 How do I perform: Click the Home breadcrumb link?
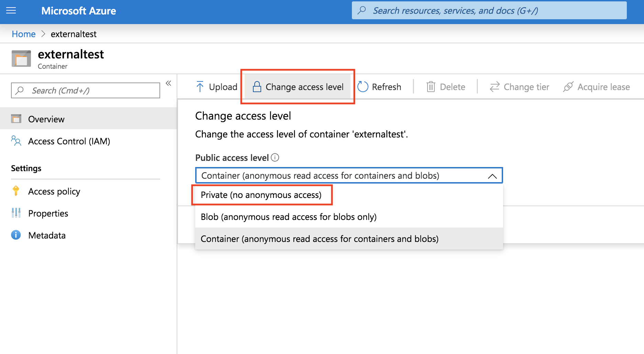tap(23, 34)
